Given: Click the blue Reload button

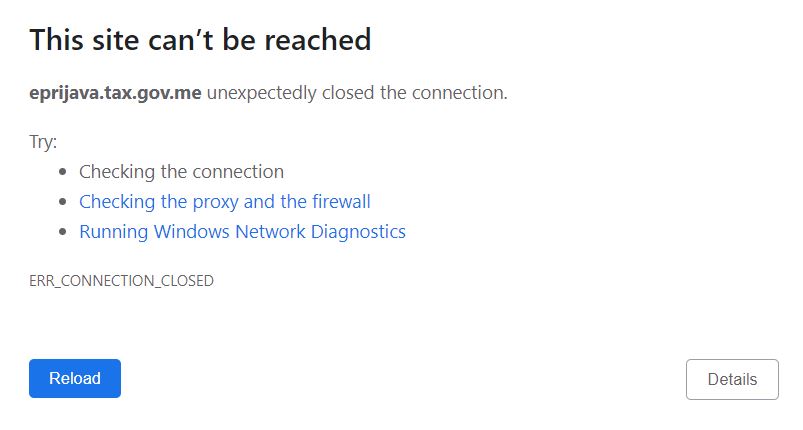Looking at the screenshot, I should pos(75,379).
